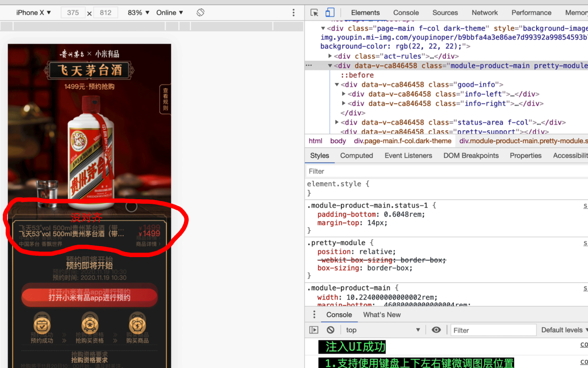Open device toolbar three-dot options menu

click(x=294, y=12)
